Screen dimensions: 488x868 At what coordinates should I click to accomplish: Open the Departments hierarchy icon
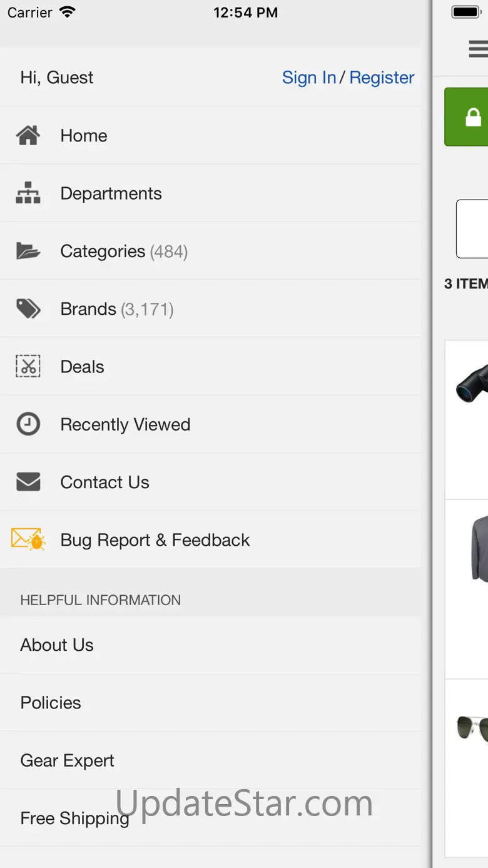(28, 193)
